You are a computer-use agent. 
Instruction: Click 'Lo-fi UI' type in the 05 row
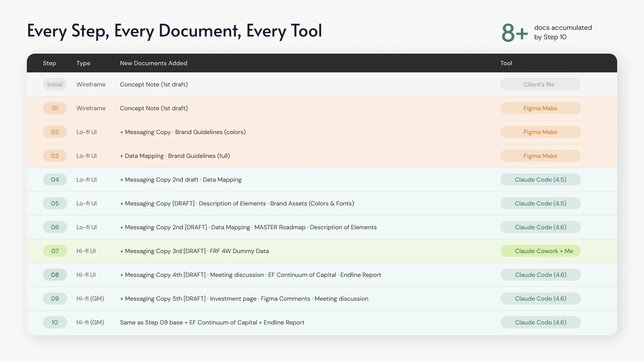tap(87, 203)
